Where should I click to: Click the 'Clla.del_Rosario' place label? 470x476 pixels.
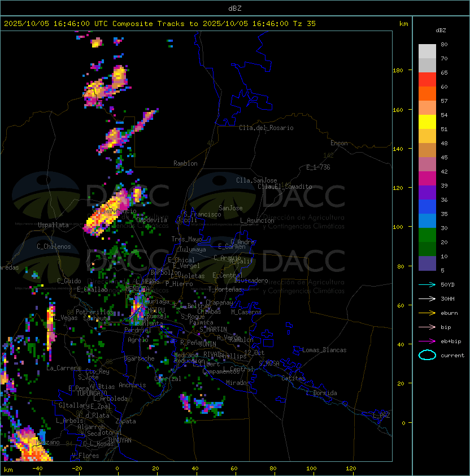(266, 128)
